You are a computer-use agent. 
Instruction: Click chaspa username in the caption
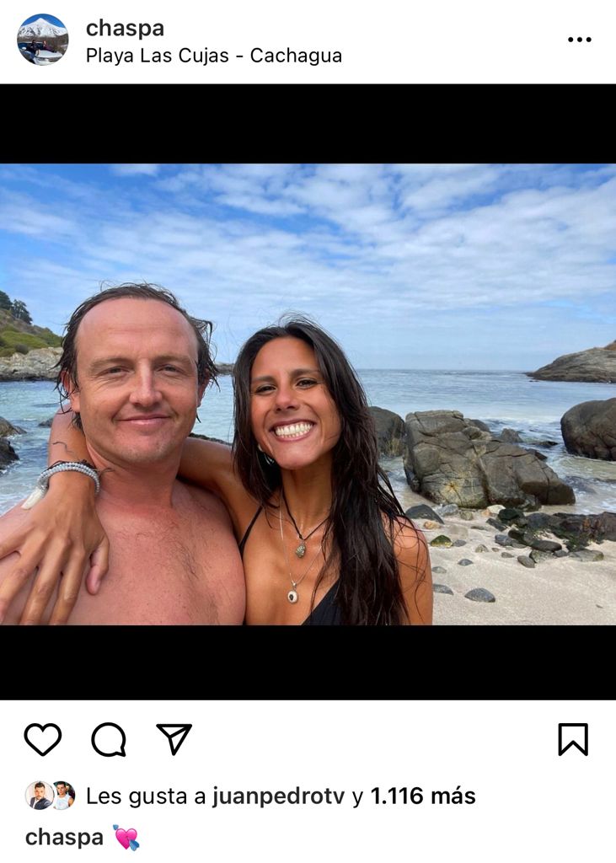point(64,838)
